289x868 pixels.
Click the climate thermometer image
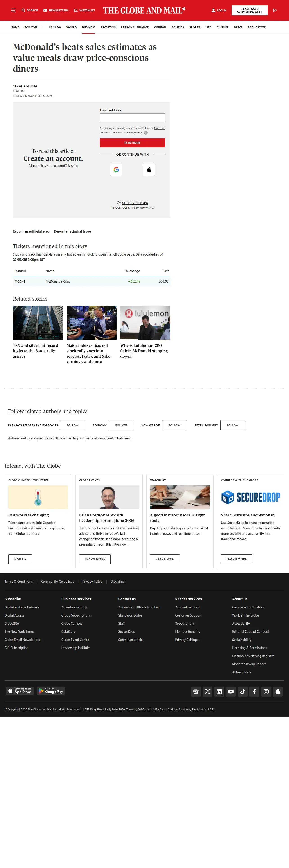click(38, 497)
